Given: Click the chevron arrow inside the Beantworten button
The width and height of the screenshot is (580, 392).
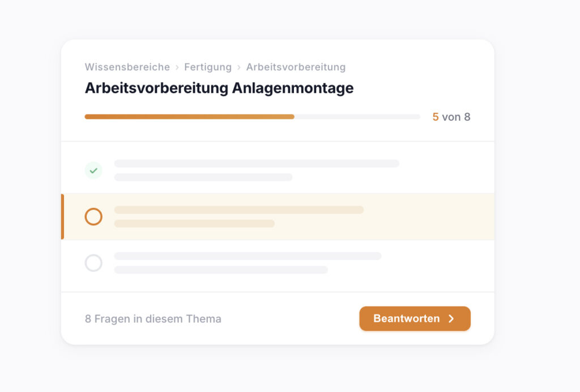Looking at the screenshot, I should (451, 318).
